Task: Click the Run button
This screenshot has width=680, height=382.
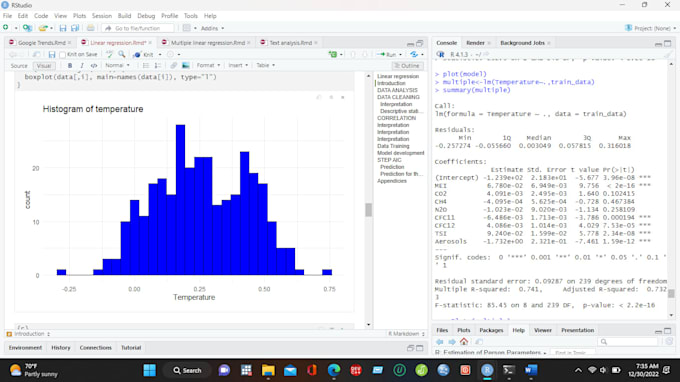Action: 387,55
